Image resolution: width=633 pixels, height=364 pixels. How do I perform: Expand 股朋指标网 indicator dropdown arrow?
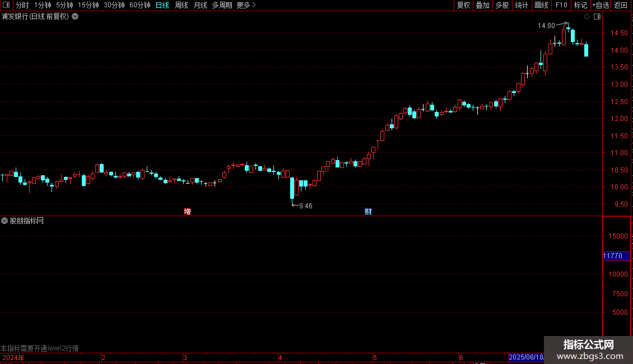[4, 221]
